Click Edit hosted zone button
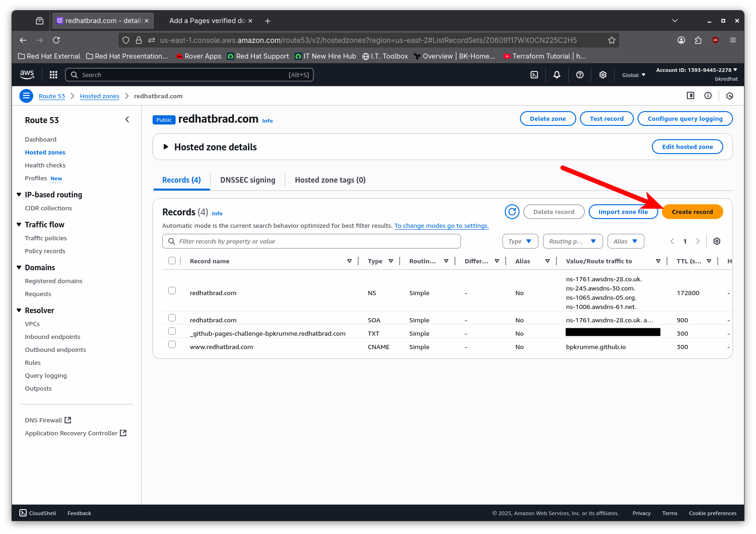 pyautogui.click(x=687, y=147)
